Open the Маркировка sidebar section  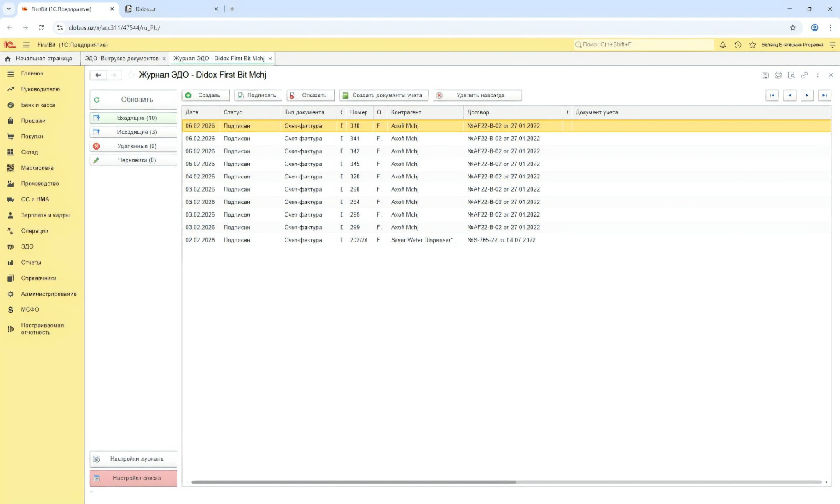(x=37, y=168)
